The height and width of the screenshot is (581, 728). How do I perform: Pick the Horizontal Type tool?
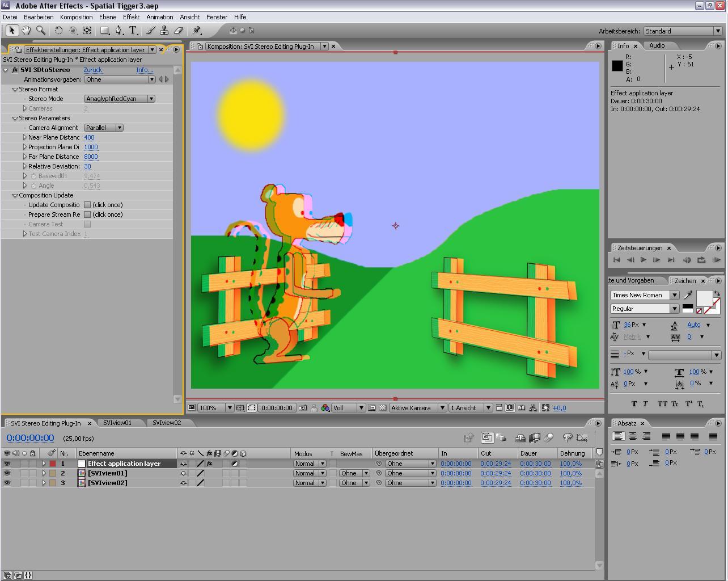point(132,30)
